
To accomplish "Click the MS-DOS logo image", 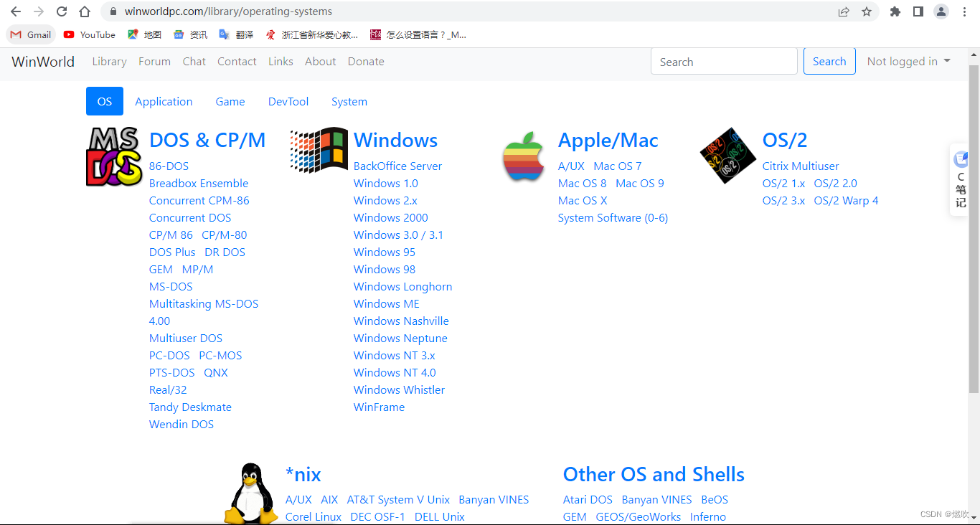I will [113, 155].
